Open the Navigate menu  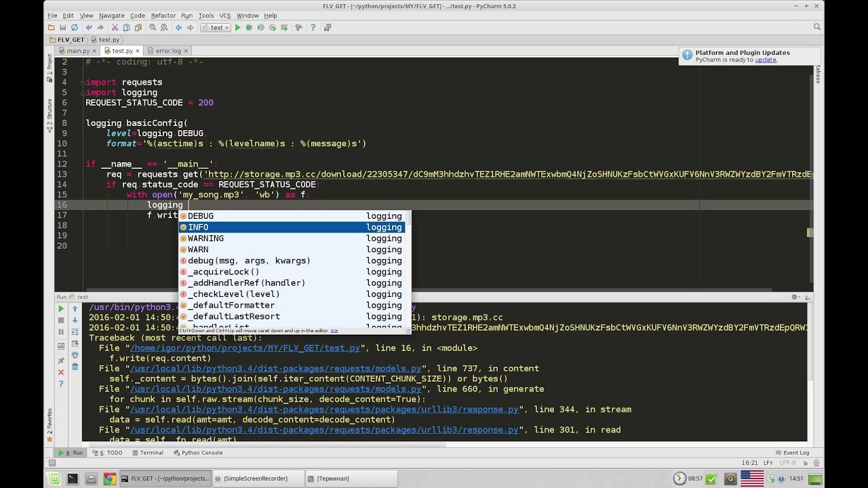coord(111,16)
